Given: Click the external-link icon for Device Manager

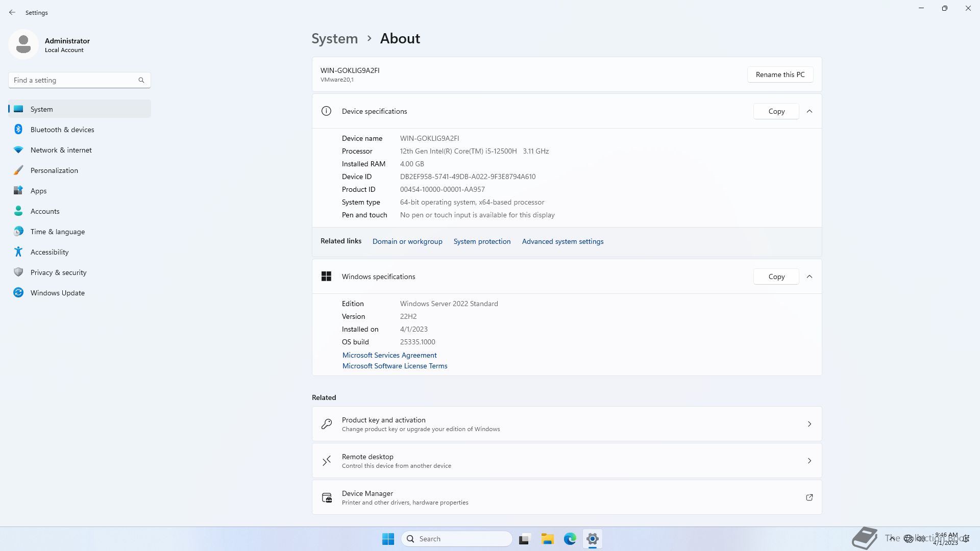Looking at the screenshot, I should (810, 497).
